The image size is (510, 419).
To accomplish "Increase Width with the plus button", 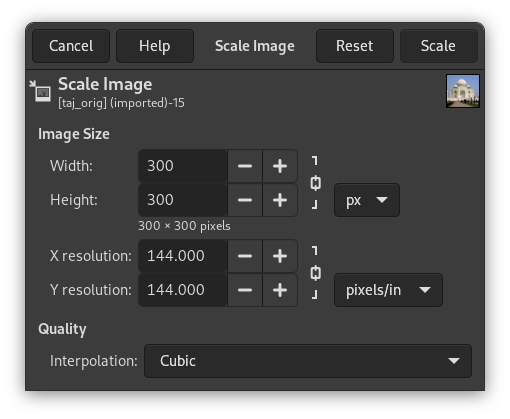I will (280, 166).
